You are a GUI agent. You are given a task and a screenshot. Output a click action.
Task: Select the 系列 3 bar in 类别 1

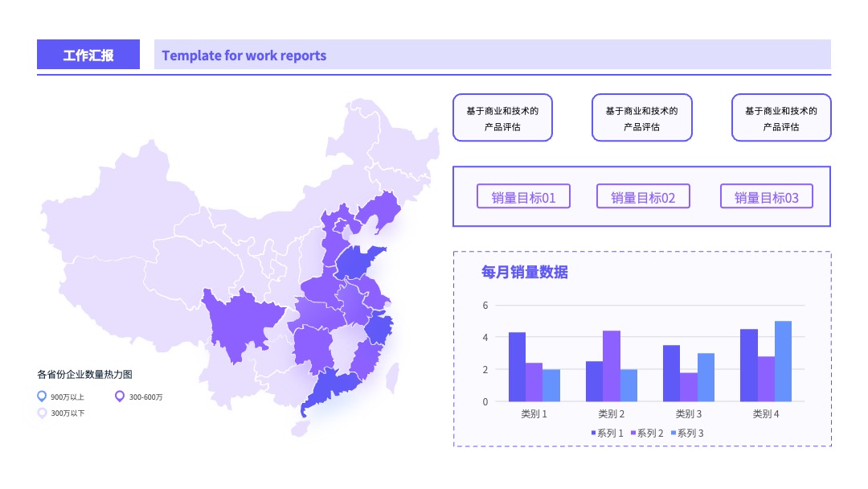[551, 385]
